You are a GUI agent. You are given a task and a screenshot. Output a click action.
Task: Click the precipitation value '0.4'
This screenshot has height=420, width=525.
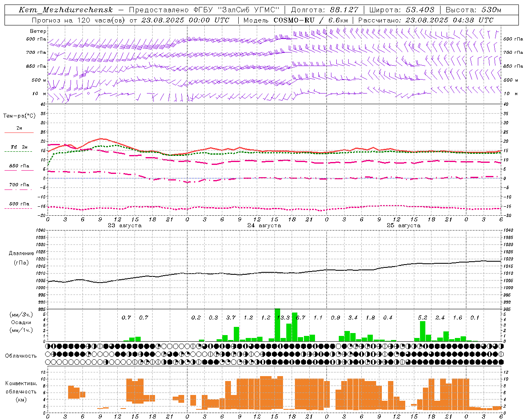(388, 318)
